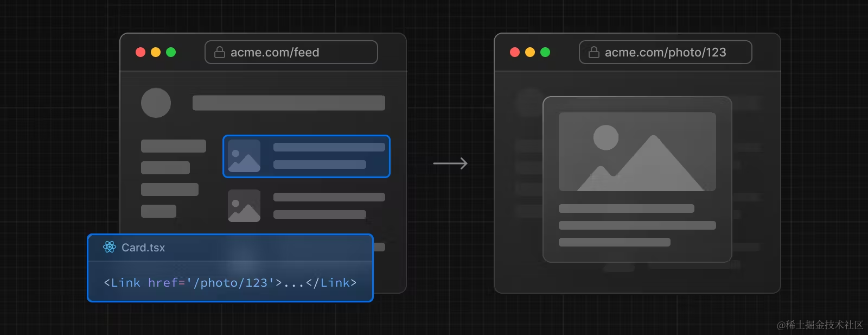Click the long header bar beside the avatar
Screen dimensions: 868x335
(x=289, y=103)
